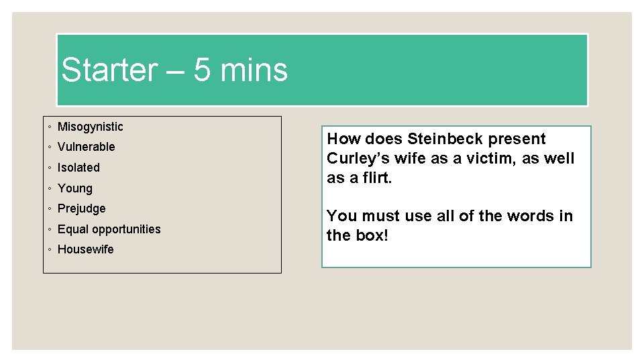Click the "Equal opportunities" list item
The width and height of the screenshot is (644, 362).
tap(109, 229)
